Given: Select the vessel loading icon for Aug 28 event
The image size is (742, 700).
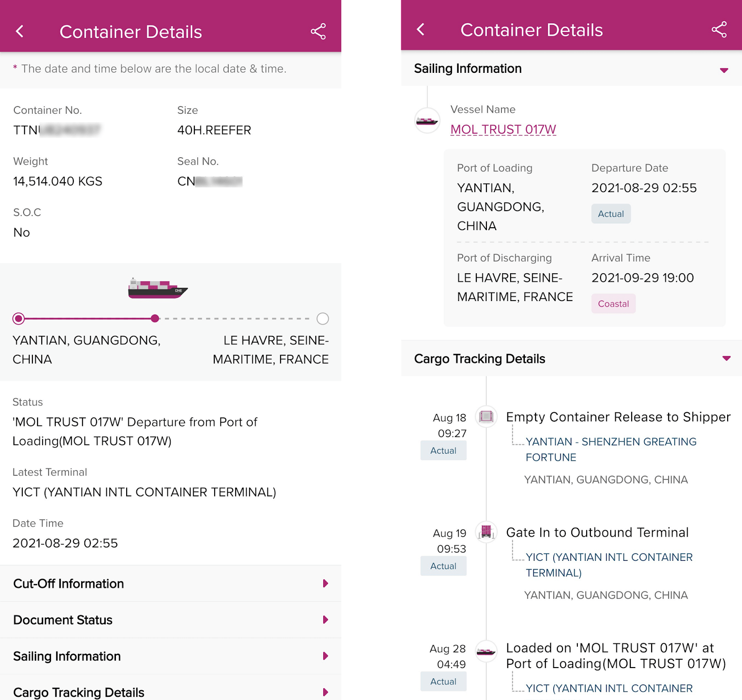Looking at the screenshot, I should [x=486, y=650].
